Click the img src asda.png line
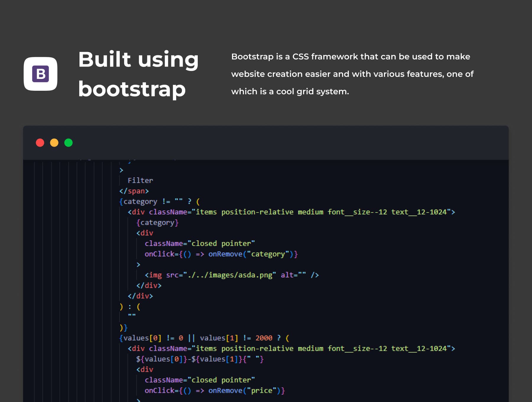 tap(232, 275)
